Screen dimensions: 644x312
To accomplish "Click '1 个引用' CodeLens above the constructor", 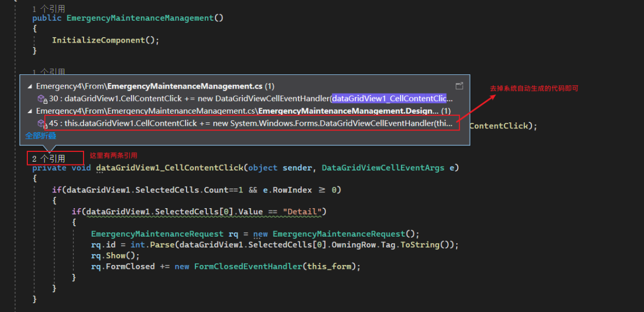I will click(49, 9).
